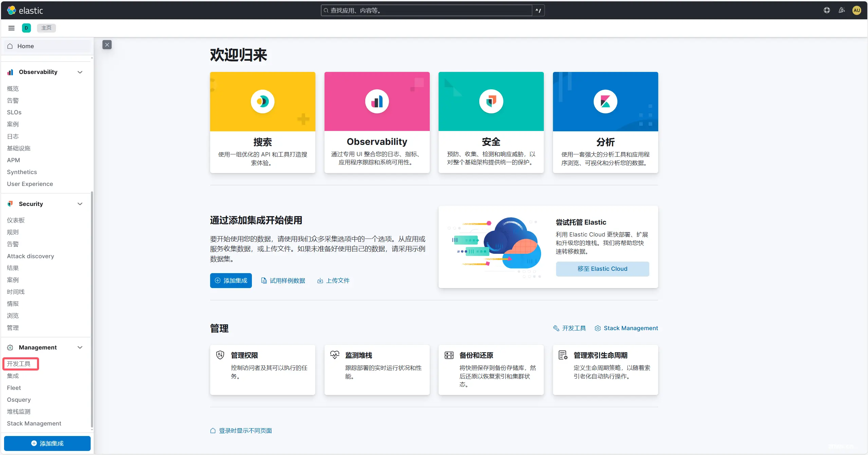This screenshot has height=455, width=868.
Task: Select Stack Management from sidebar
Action: (x=34, y=423)
